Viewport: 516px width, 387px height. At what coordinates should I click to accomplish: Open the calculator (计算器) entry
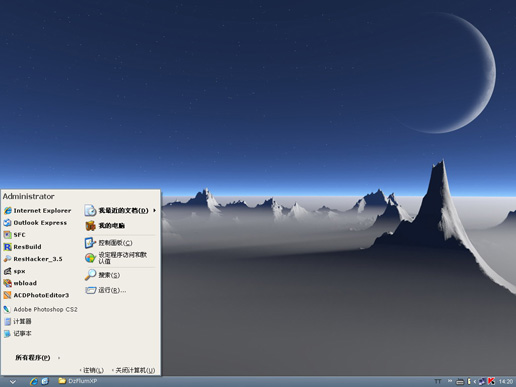(18, 321)
